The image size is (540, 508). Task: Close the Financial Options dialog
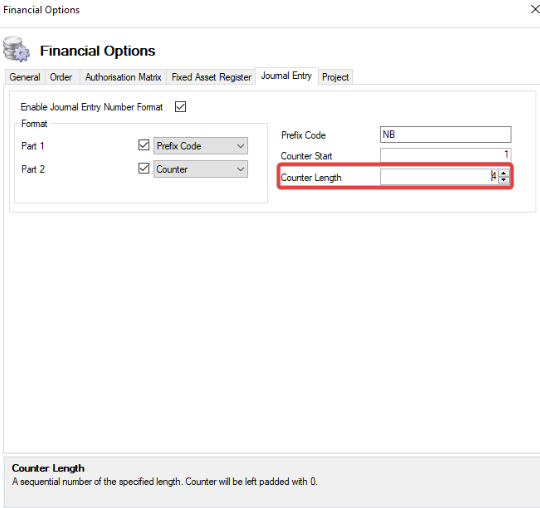pos(535,9)
